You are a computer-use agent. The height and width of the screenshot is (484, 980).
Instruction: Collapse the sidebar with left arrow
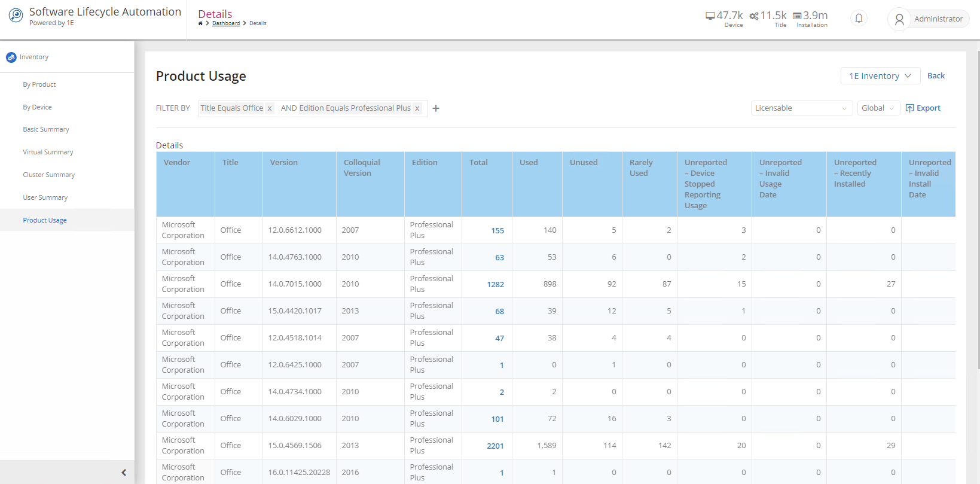click(124, 473)
